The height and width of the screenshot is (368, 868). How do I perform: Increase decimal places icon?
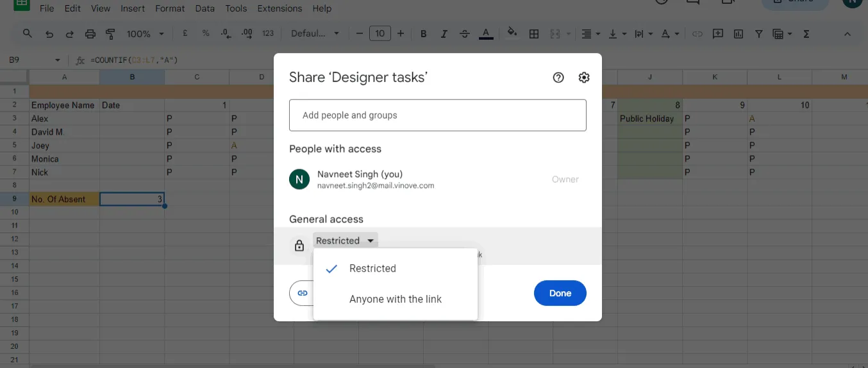[247, 34]
